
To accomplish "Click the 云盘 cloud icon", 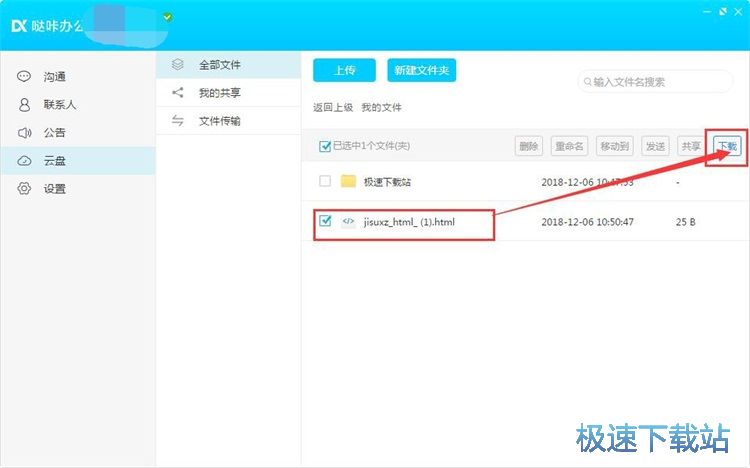I will (x=24, y=161).
